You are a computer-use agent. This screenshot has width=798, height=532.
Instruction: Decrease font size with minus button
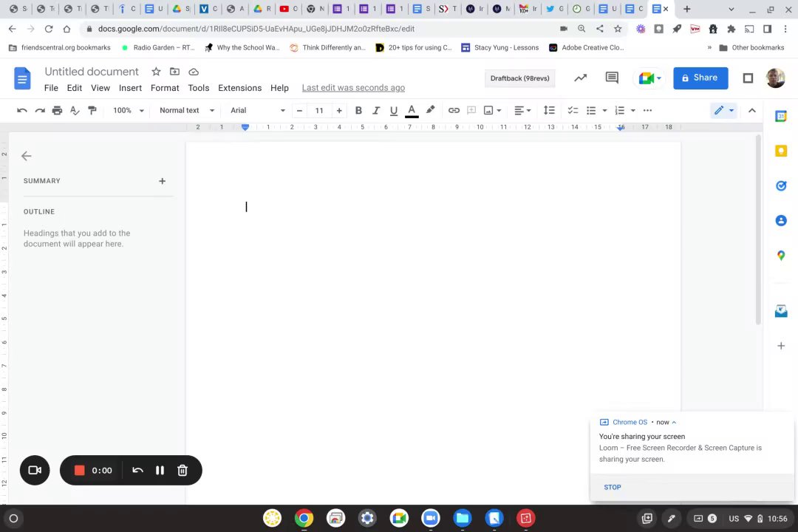click(299, 111)
